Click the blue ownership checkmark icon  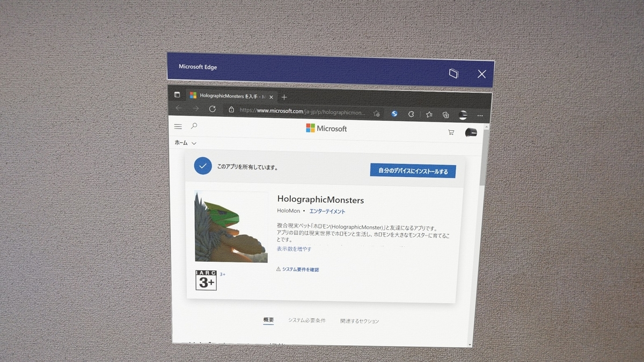pos(202,166)
